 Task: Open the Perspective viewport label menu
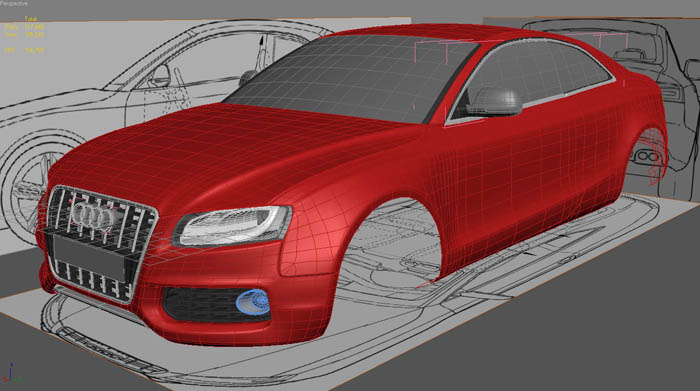click(14, 3)
